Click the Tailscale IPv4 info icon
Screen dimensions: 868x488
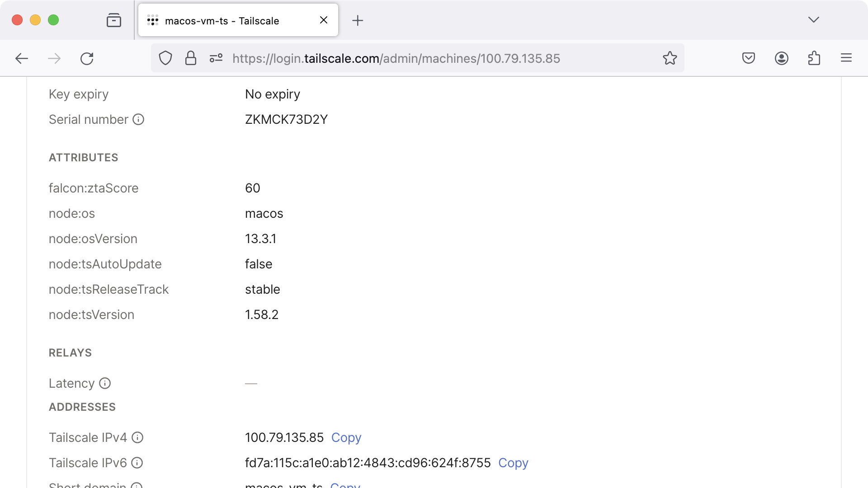[x=137, y=437]
